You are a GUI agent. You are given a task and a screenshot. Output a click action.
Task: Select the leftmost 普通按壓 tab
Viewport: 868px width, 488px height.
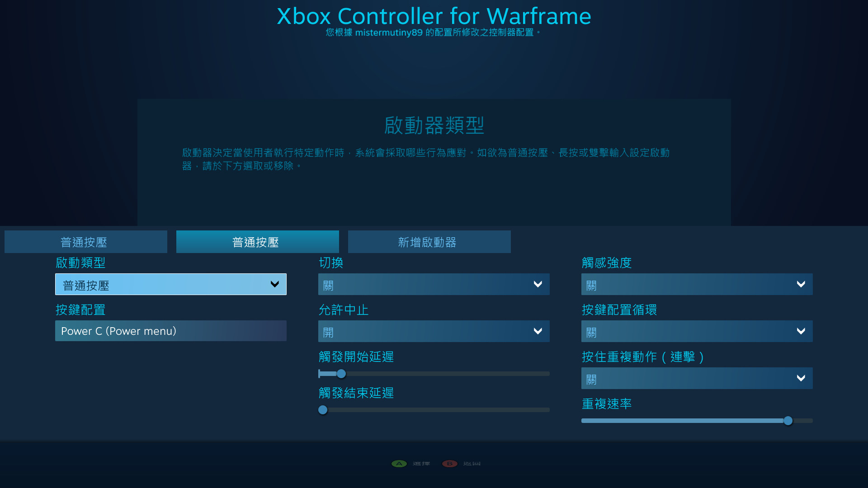pos(85,242)
